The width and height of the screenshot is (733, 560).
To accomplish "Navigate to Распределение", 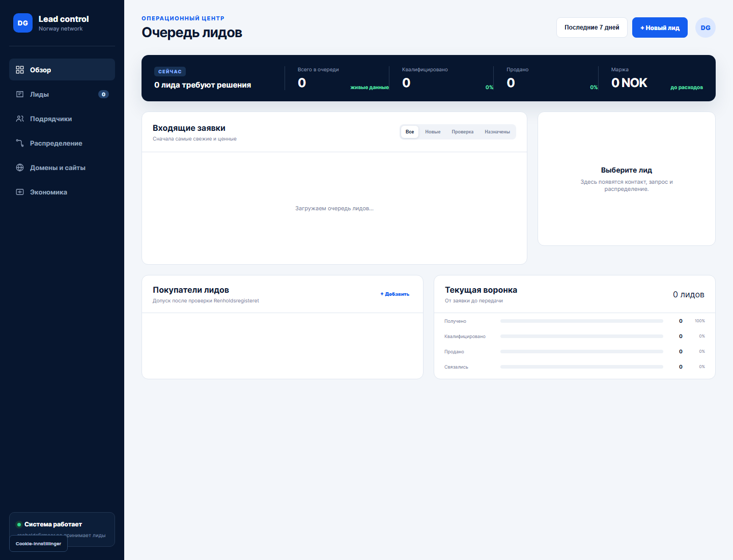I will [62, 143].
